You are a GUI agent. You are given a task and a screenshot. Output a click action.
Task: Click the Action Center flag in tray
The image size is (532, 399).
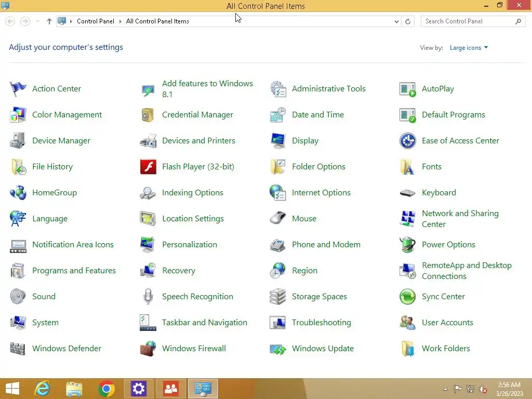[458, 389]
